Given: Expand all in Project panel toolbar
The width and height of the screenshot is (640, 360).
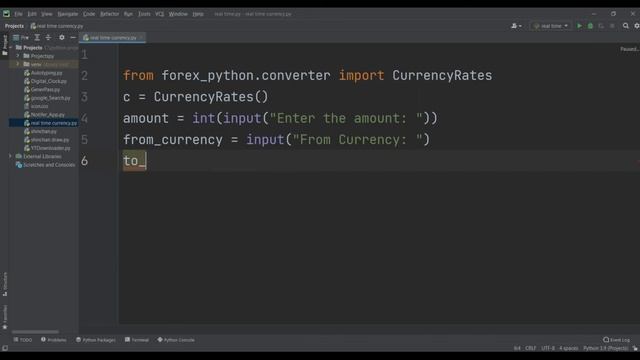Looking at the screenshot, I should (x=37, y=37).
